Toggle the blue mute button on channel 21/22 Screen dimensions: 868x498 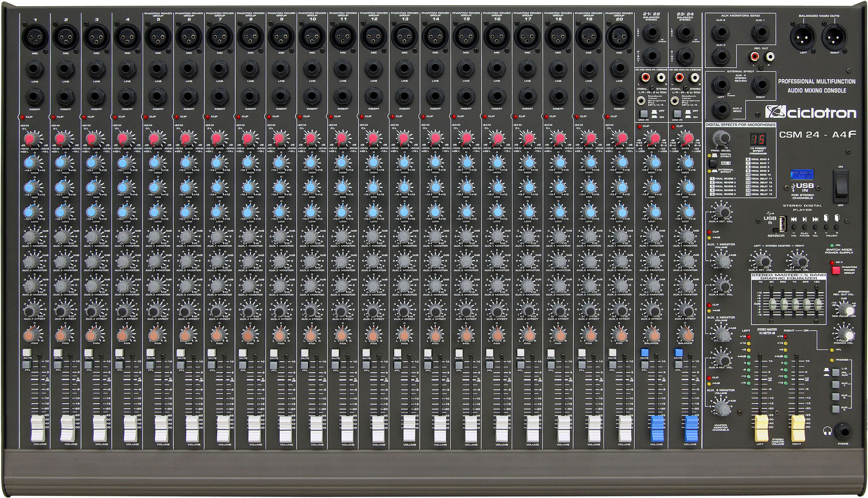[x=645, y=353]
